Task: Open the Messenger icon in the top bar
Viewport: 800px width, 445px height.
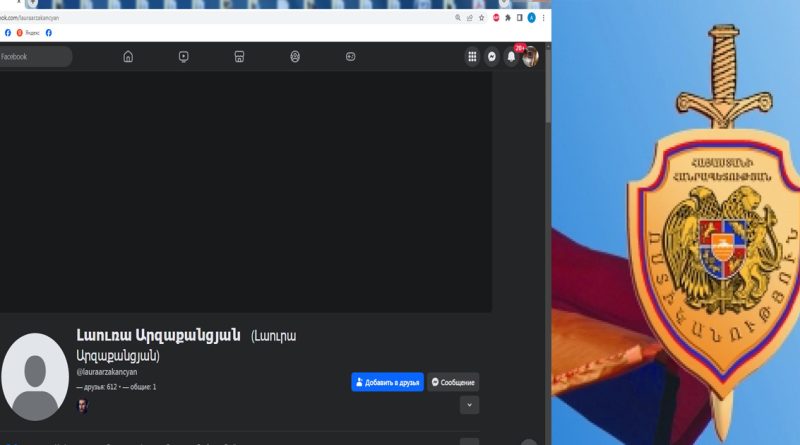Action: [492, 57]
